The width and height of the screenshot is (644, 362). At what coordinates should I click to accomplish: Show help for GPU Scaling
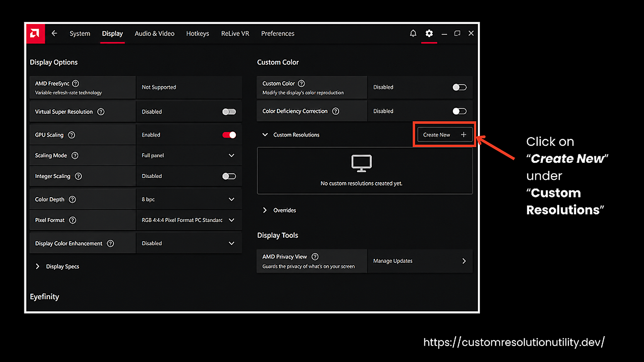coord(71,135)
